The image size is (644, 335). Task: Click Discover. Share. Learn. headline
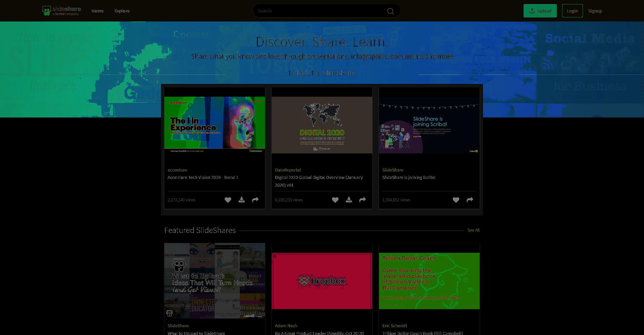(322, 42)
